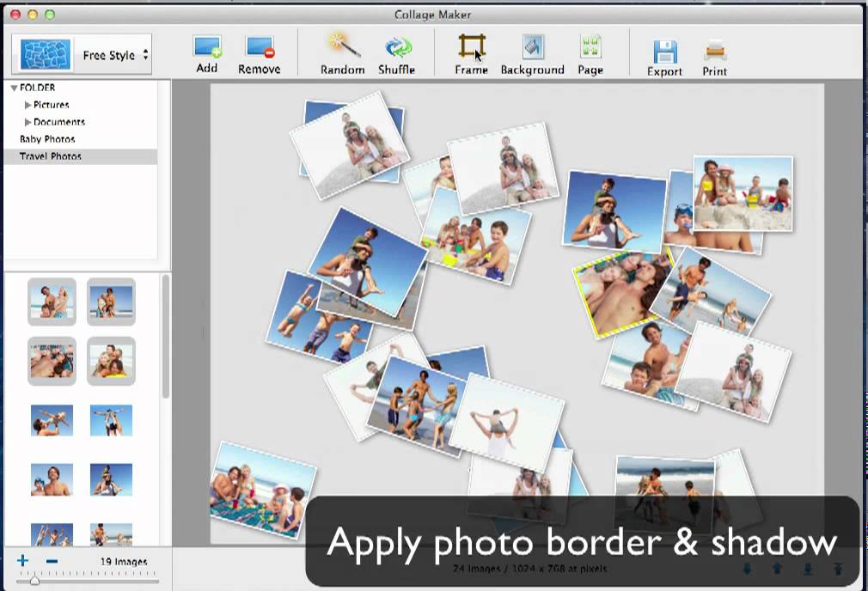The image size is (868, 591).
Task: Collapse the FOLDER tree root
Action: [x=14, y=88]
